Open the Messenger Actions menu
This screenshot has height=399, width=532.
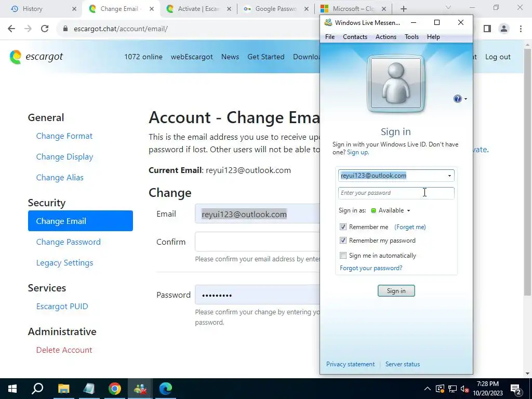point(386,37)
